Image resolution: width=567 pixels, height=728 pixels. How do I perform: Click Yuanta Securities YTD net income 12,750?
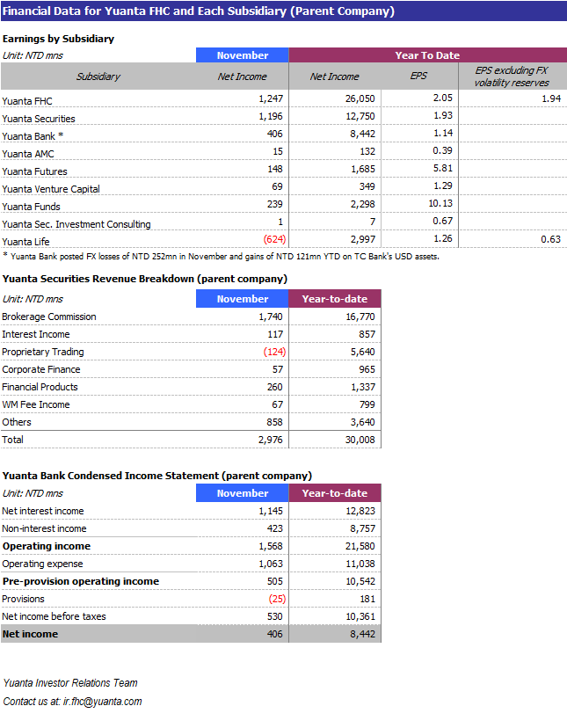pyautogui.click(x=360, y=117)
